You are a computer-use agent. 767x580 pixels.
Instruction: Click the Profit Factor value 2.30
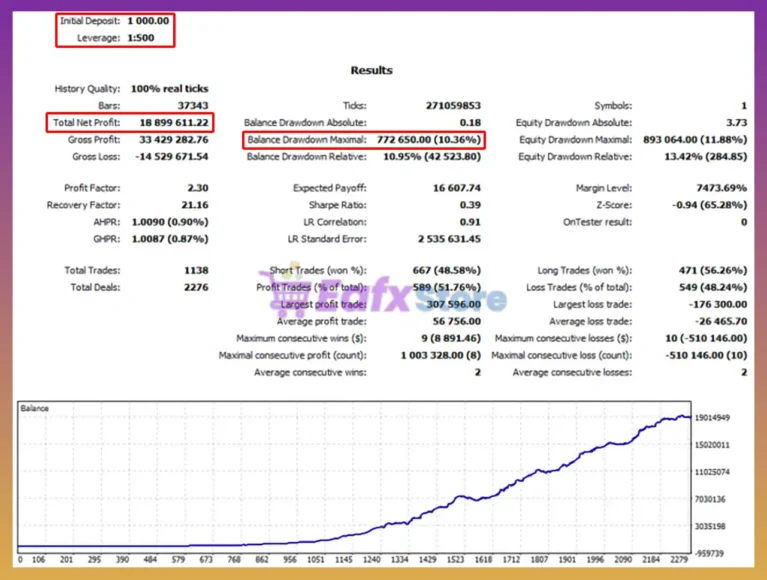pyautogui.click(x=198, y=188)
